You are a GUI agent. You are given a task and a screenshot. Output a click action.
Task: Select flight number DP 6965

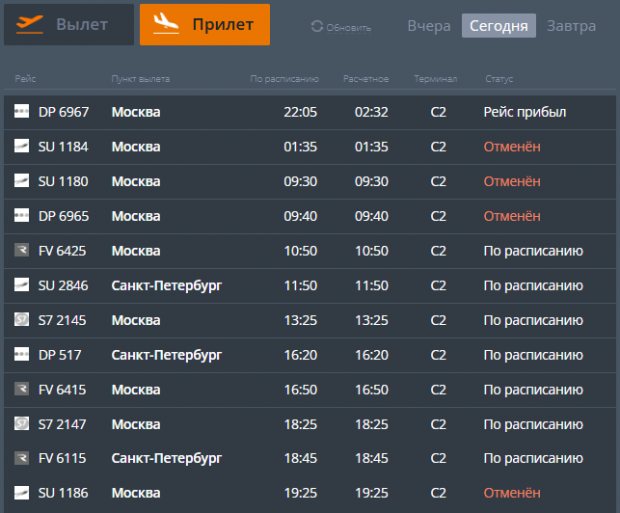[64, 216]
